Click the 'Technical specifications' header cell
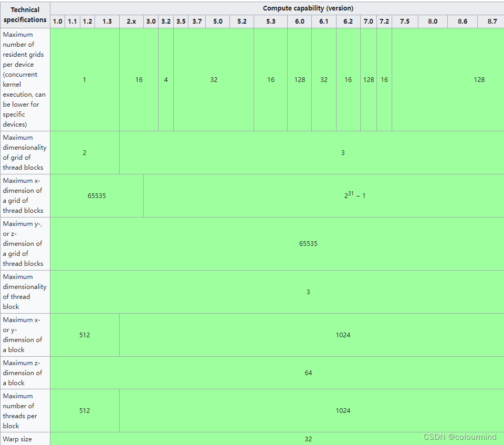The image size is (504, 445). (25, 15)
